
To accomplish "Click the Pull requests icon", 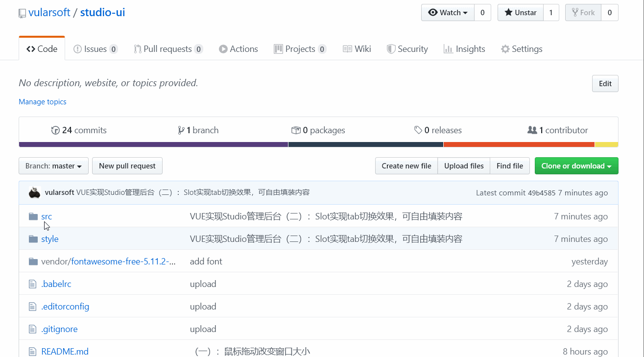I will tap(138, 49).
